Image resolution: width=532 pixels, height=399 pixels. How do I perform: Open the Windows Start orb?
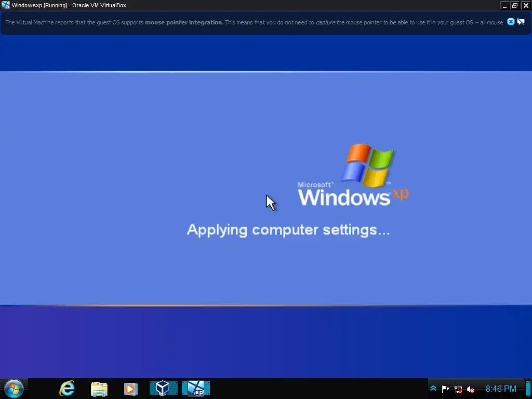tap(14, 389)
